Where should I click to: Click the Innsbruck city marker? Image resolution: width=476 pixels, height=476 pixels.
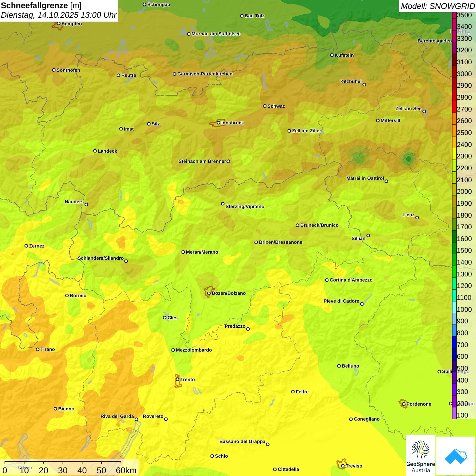click(219, 123)
